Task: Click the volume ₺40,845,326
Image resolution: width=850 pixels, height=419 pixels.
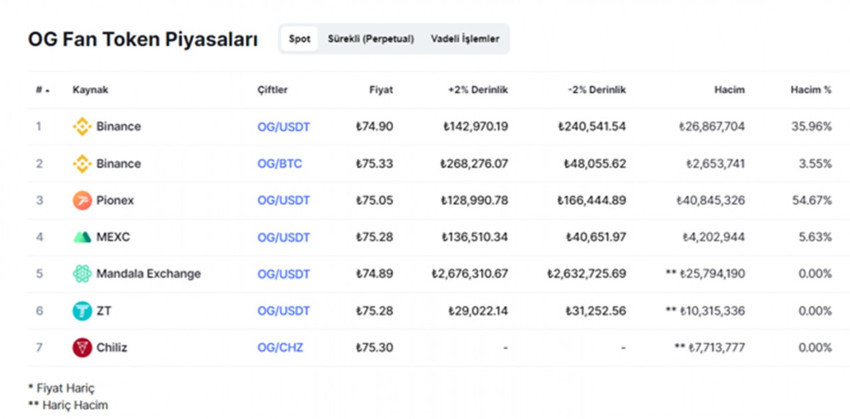Action: click(711, 201)
